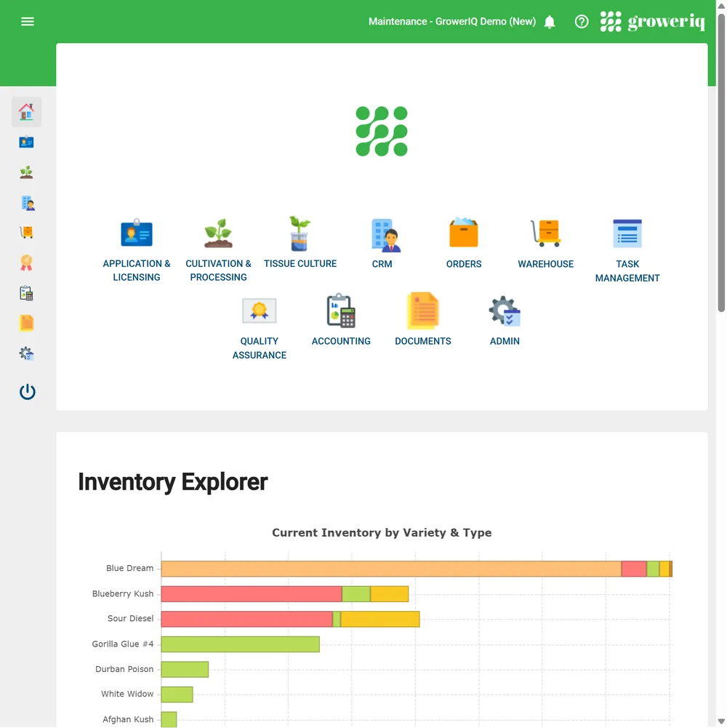
Task: Open sidebar Application & Licensing ID badge icon
Action: coord(26,142)
